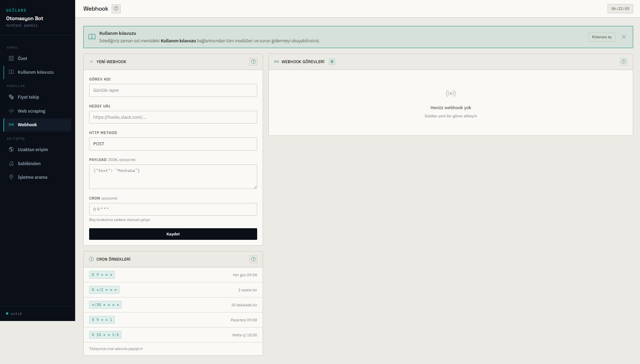This screenshot has height=364, width=640.
Task: Click plus icon beside Yeni Webhook
Action: tap(91, 62)
